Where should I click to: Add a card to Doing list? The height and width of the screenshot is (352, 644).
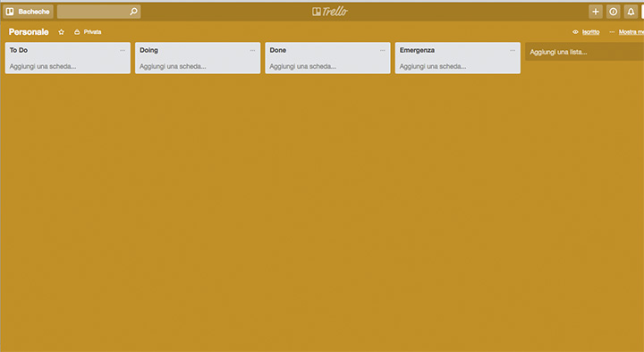173,66
